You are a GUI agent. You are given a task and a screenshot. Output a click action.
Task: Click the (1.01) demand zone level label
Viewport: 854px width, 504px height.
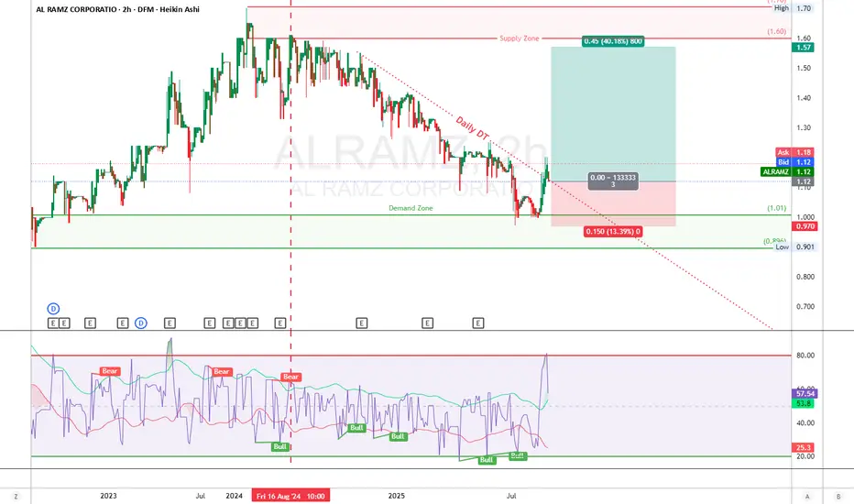(x=777, y=208)
